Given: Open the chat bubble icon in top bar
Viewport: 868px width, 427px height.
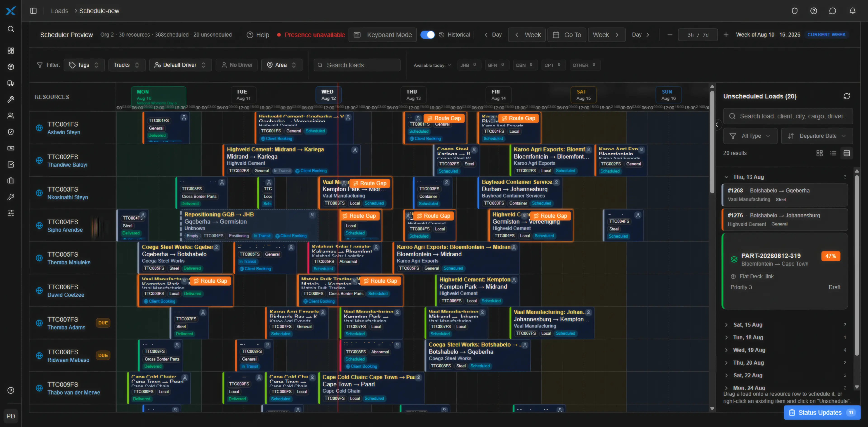Looking at the screenshot, I should click(833, 11).
